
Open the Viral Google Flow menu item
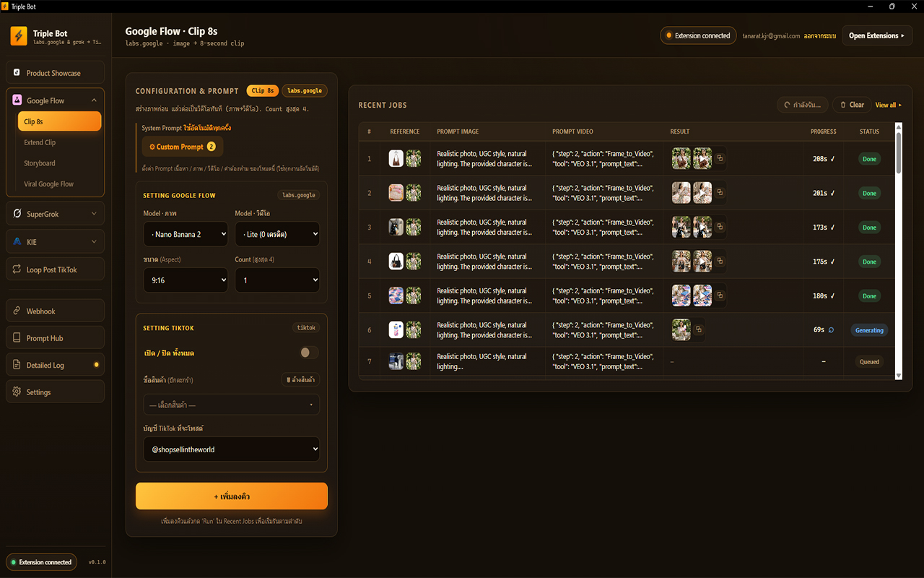[x=59, y=184]
